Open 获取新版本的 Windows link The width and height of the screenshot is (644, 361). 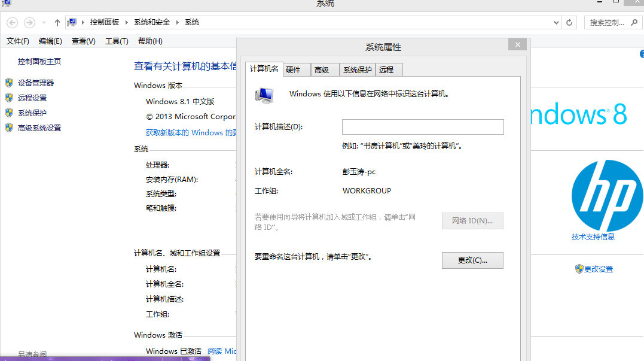(191, 132)
